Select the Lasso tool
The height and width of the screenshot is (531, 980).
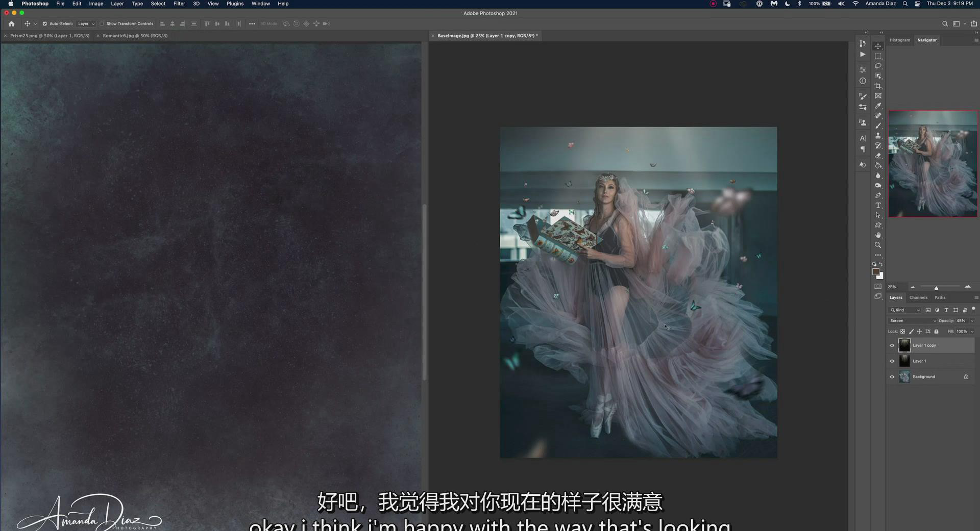click(878, 66)
